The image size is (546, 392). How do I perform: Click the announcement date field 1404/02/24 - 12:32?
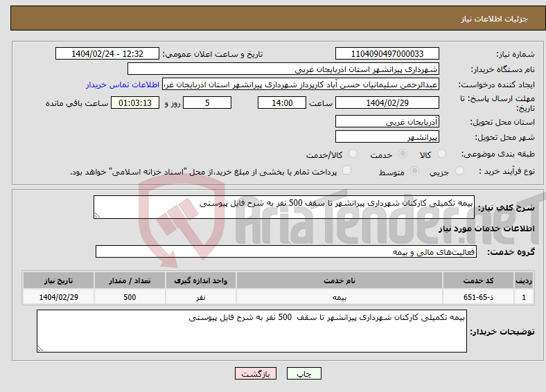pyautogui.click(x=107, y=53)
